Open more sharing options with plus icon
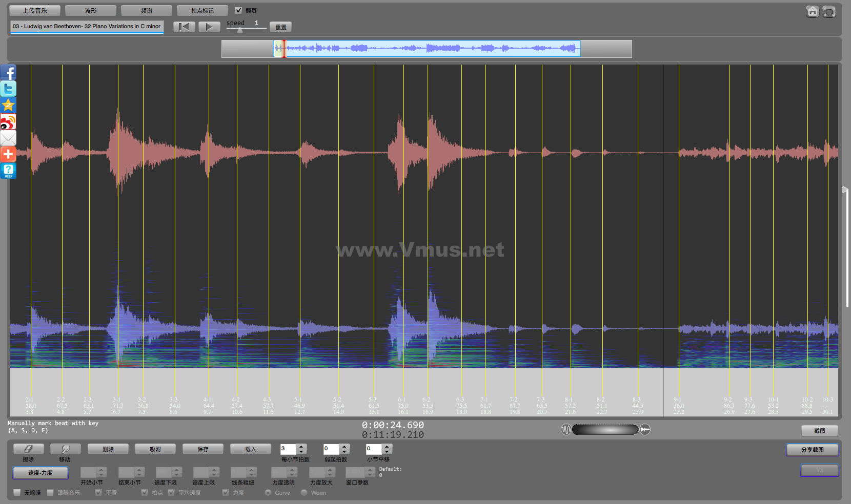Screen dimensions: 851x504 (8, 155)
